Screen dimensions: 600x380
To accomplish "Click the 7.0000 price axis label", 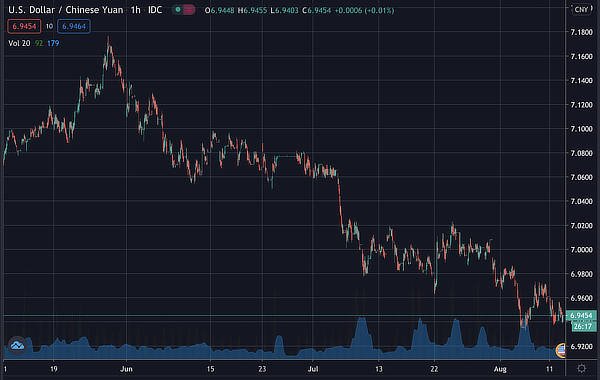I will click(x=581, y=250).
